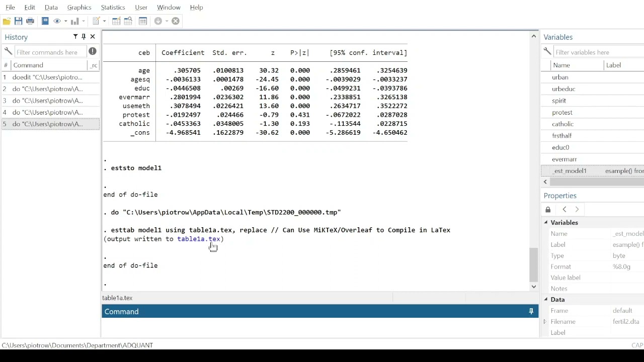Open a file with the folder icon

click(x=7, y=21)
